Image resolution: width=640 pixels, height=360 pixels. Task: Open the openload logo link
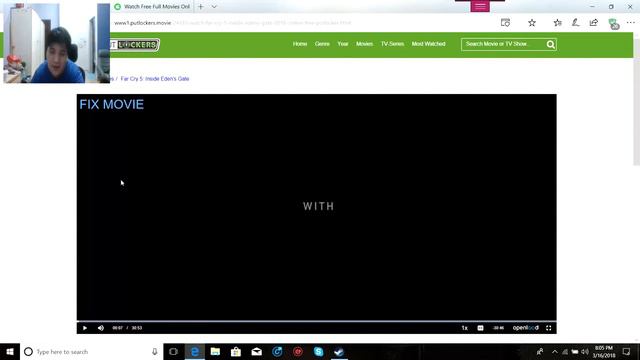pos(526,328)
